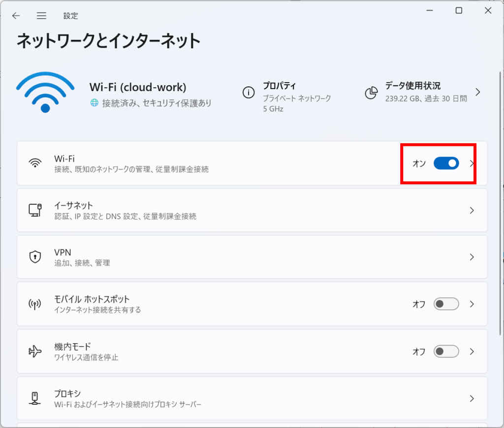Turn off the Wi-Fi toggle

[x=446, y=164]
